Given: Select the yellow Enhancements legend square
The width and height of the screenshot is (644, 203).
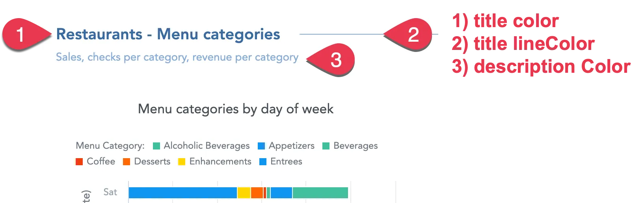Looking at the screenshot, I should pyautogui.click(x=182, y=162).
